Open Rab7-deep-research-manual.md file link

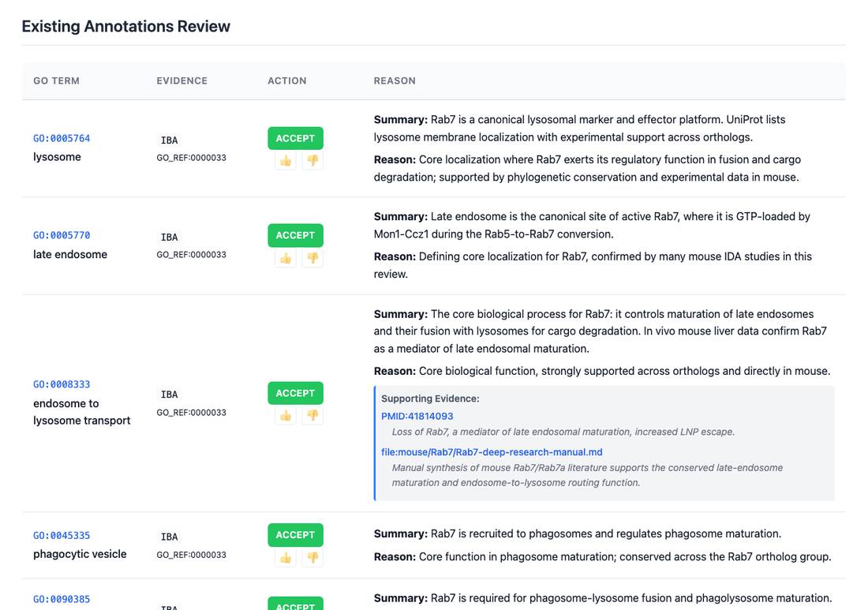(492, 452)
